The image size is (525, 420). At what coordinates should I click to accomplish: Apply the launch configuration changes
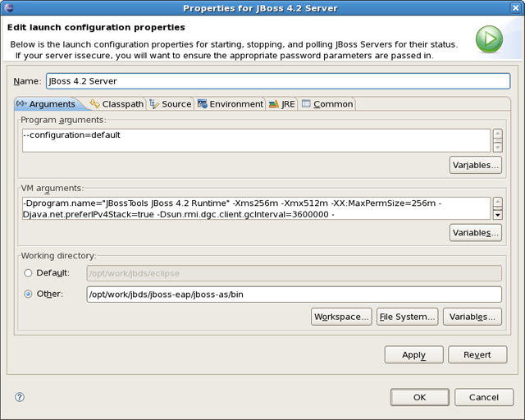pyautogui.click(x=413, y=354)
